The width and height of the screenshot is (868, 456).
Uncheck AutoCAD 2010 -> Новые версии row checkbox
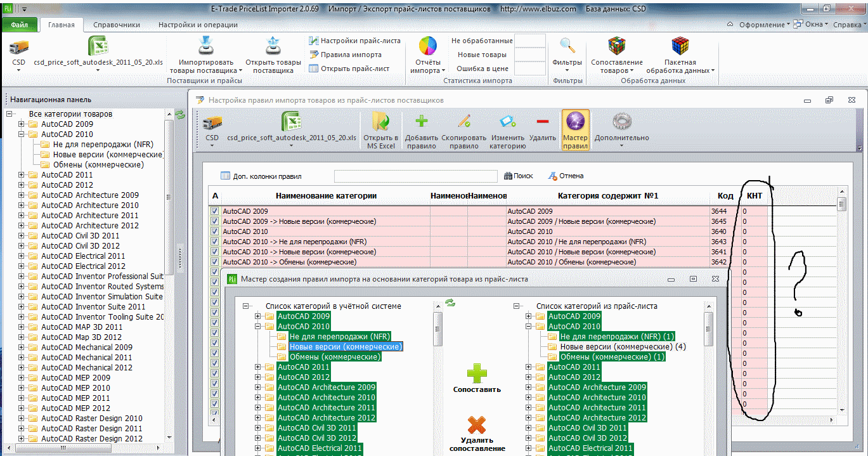[x=214, y=252]
